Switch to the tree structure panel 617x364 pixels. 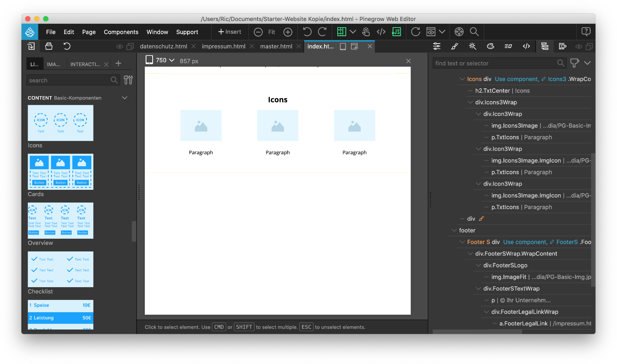tap(545, 46)
